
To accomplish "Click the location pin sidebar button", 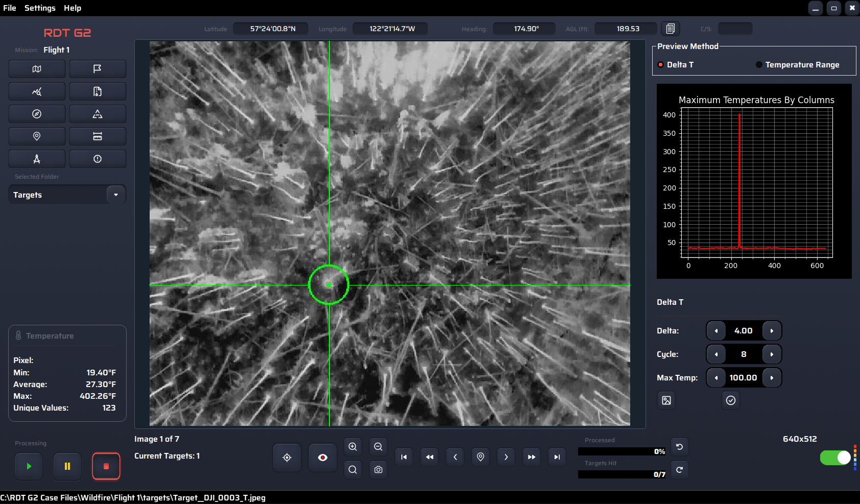I will pyautogui.click(x=37, y=136).
